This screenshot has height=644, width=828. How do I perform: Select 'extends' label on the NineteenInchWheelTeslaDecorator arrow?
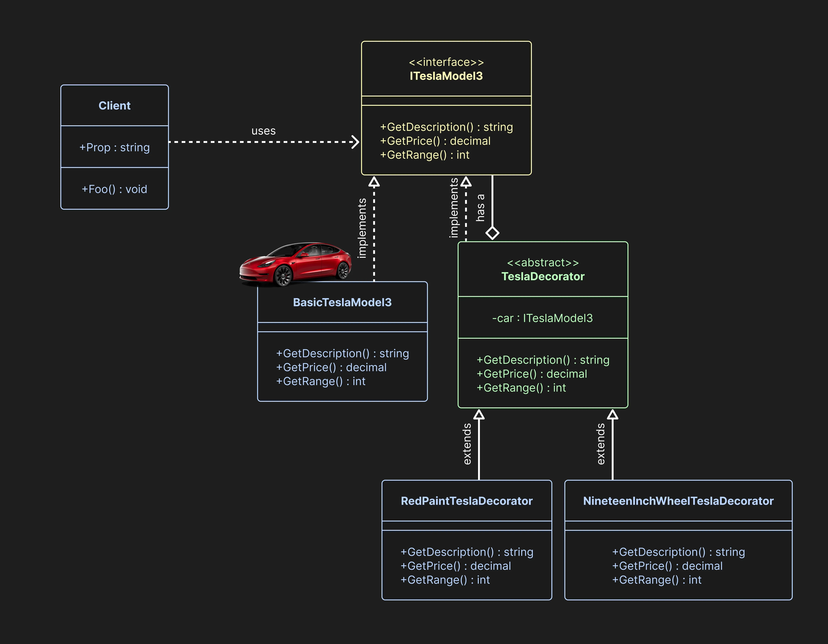coord(601,444)
